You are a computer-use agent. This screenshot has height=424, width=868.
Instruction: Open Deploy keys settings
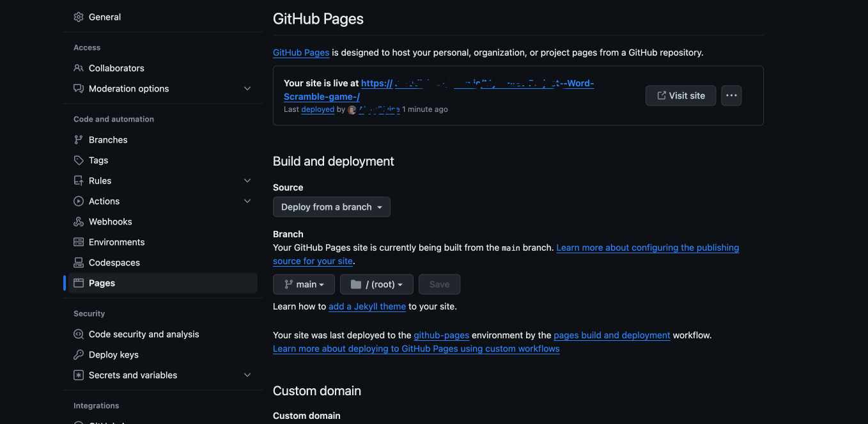[x=163, y=355]
